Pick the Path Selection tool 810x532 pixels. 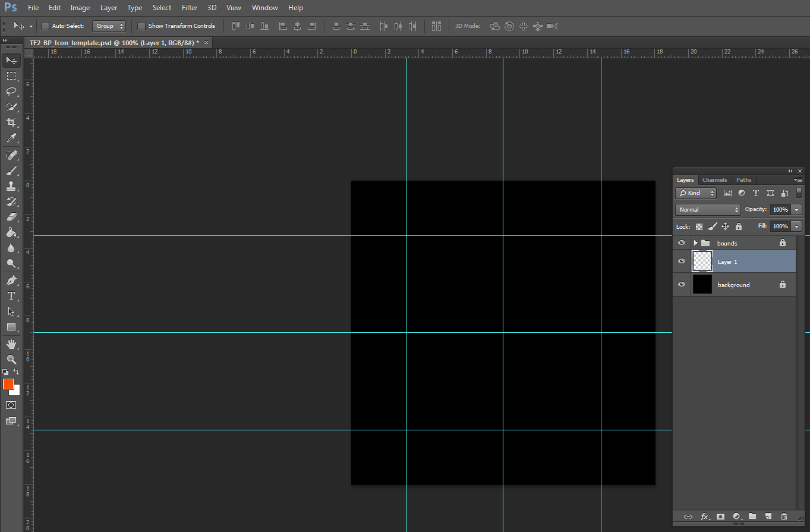11,311
